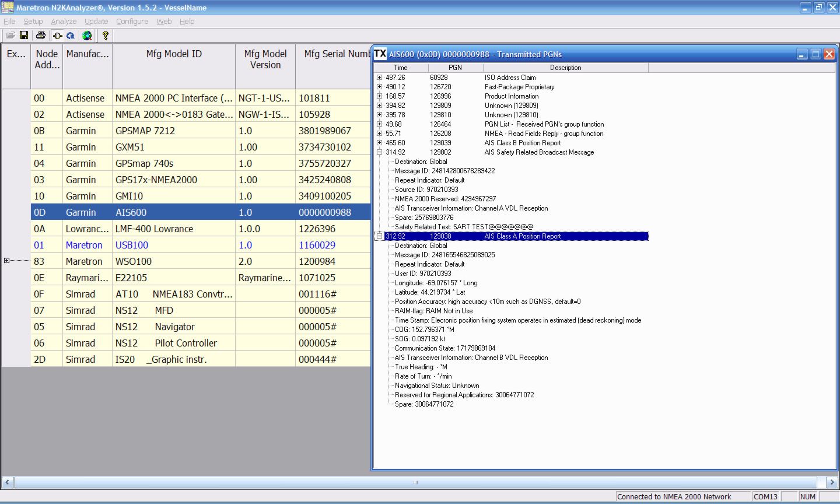This screenshot has width=840, height=504.
Task: Select the Garmin GPSMAP 7212 row
Action: [201, 131]
